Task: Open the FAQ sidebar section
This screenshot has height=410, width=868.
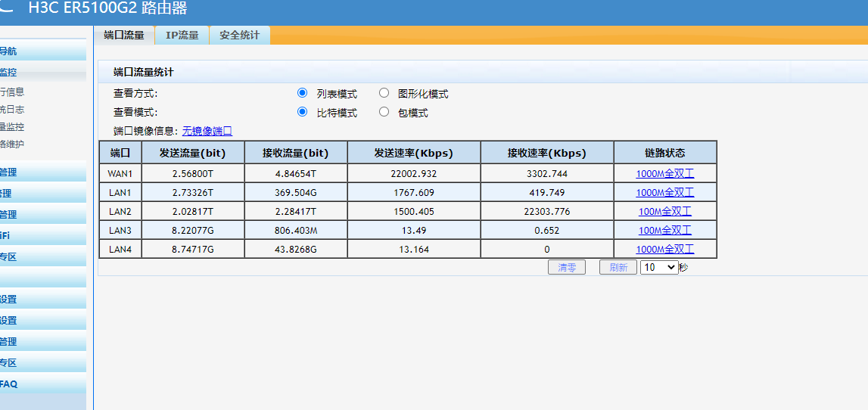Action: 9,384
